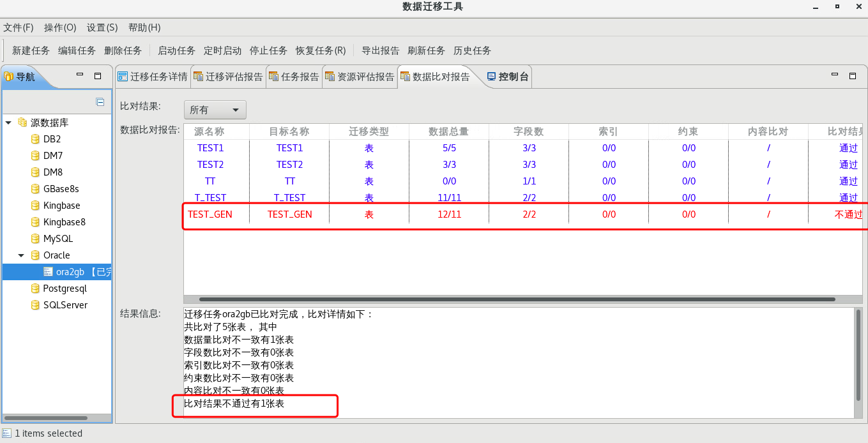Minimize the 导航 navigation panel

[x=80, y=75]
